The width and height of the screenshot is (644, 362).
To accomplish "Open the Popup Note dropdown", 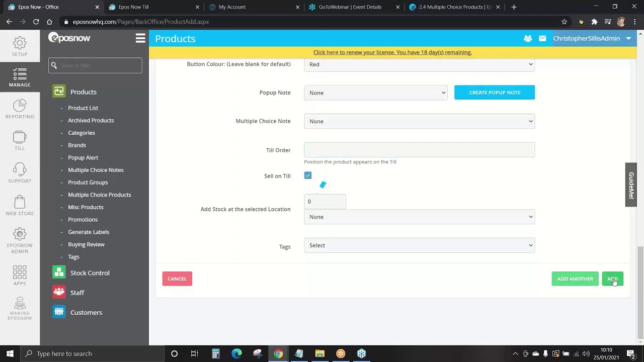I will (x=375, y=93).
